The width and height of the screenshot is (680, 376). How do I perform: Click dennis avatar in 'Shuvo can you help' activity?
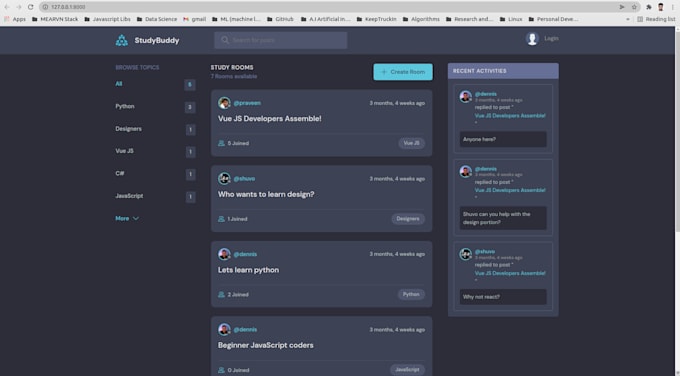coord(466,171)
